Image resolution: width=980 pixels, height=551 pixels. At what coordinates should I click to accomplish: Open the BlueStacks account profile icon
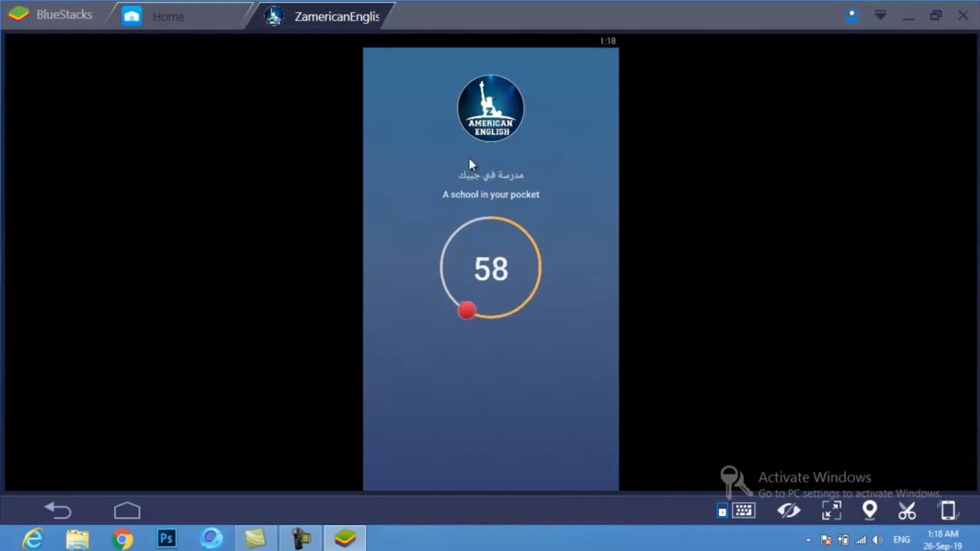coord(852,15)
